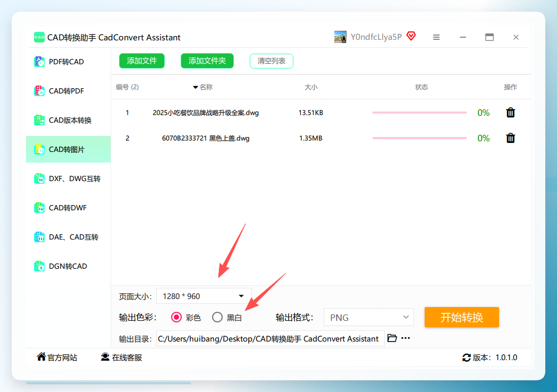This screenshot has height=392, width=557.
Task: Select the 黑白 black-white output radio
Action: coord(217,317)
